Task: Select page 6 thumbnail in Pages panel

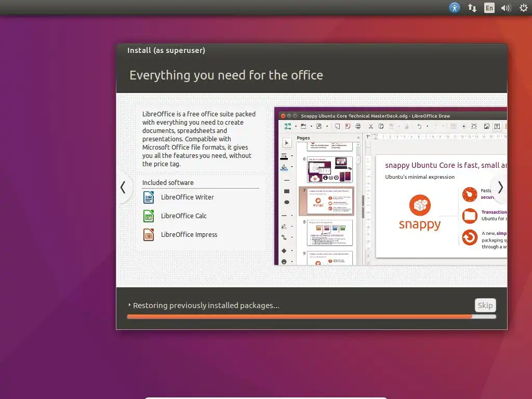Action: [330, 170]
